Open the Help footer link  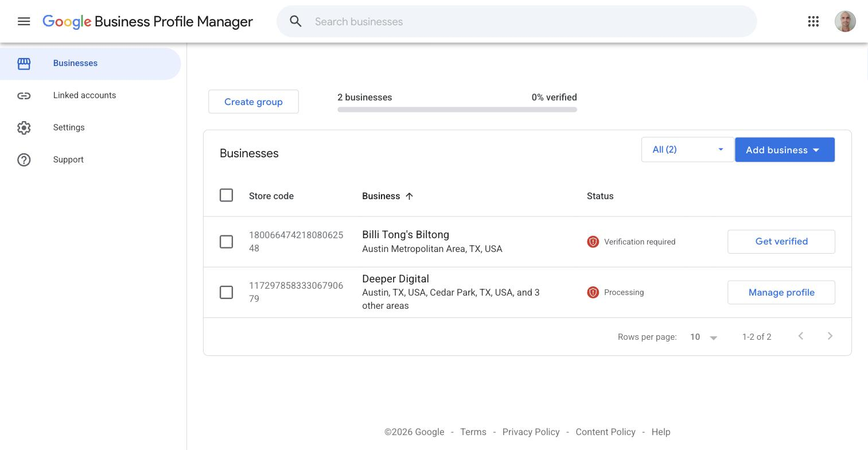[661, 432]
